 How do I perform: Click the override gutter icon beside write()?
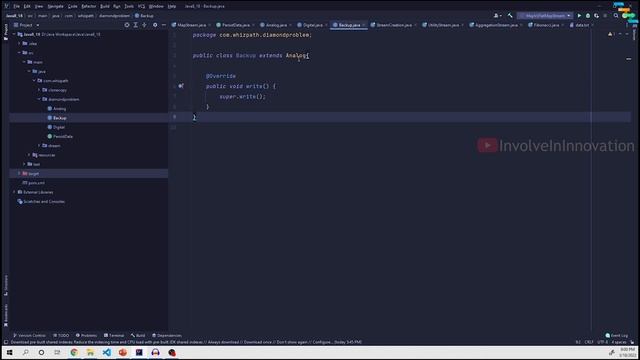tap(181, 86)
